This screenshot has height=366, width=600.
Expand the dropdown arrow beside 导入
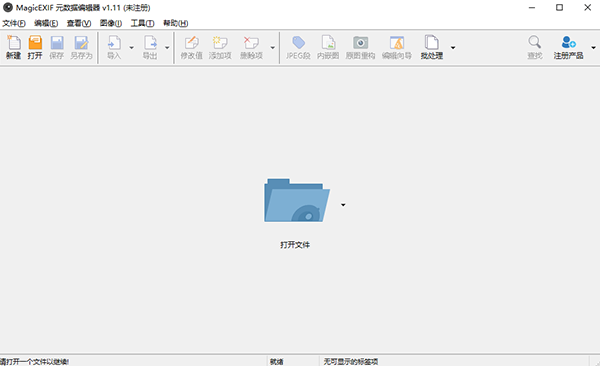132,48
